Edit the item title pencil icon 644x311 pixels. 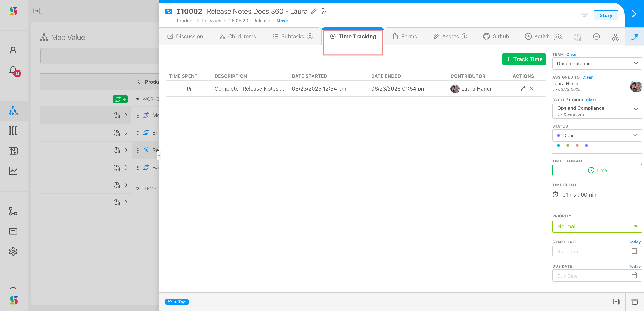pos(313,11)
